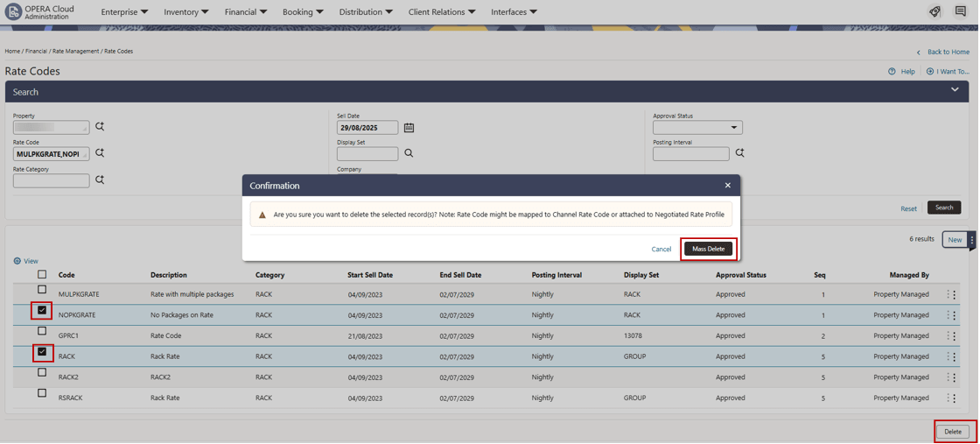Check the GPRC1 row checkbox
The width and height of the screenshot is (980, 444).
click(x=42, y=331)
